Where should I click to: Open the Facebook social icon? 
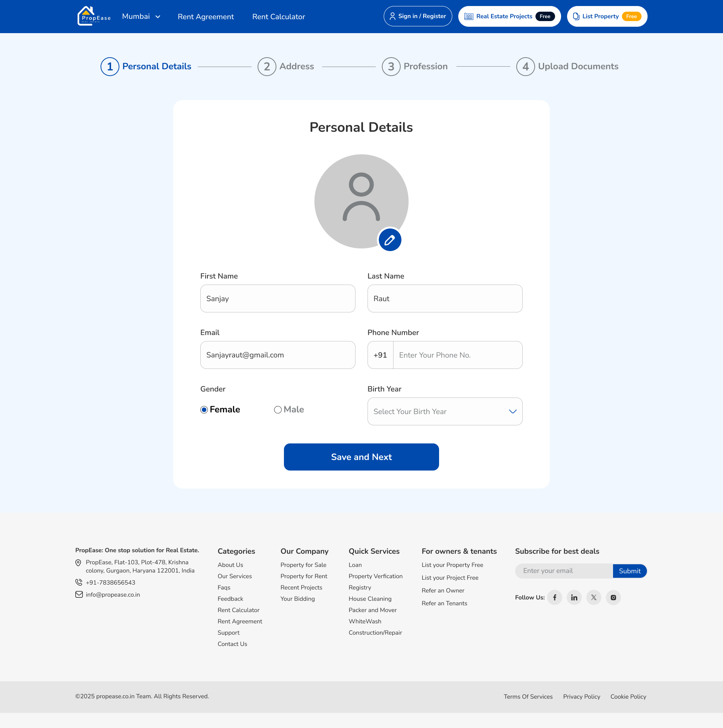point(555,597)
